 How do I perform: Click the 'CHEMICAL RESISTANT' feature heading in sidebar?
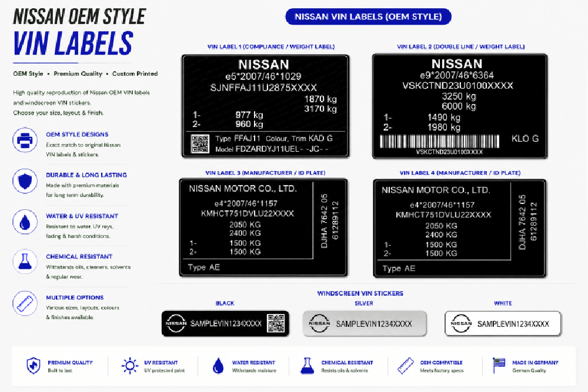tap(79, 257)
